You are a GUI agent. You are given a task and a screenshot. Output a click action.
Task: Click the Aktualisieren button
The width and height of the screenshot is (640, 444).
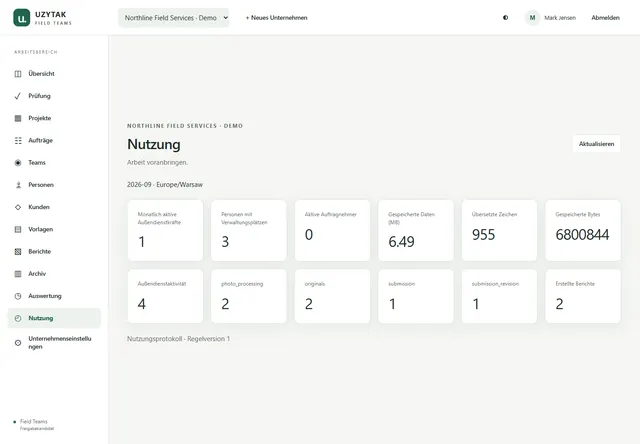(596, 144)
